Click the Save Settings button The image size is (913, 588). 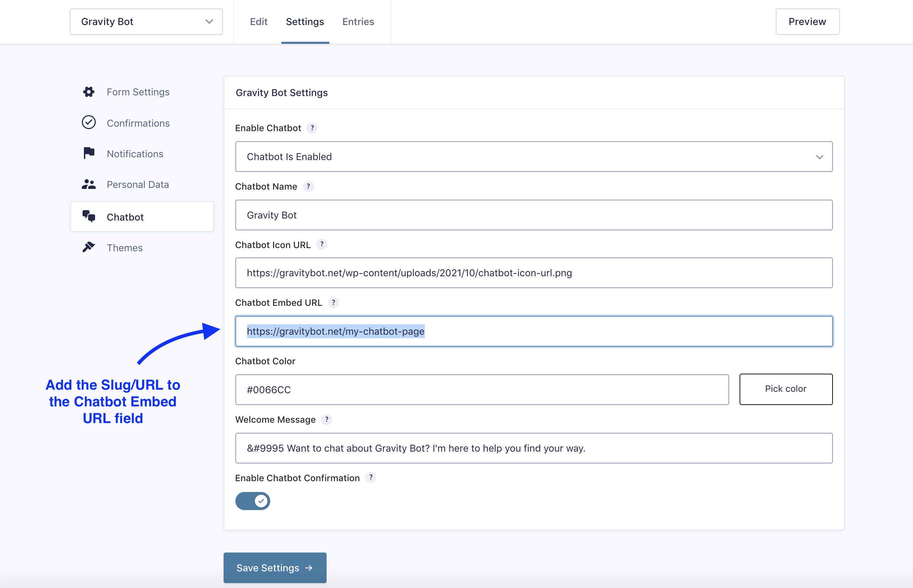tap(275, 568)
